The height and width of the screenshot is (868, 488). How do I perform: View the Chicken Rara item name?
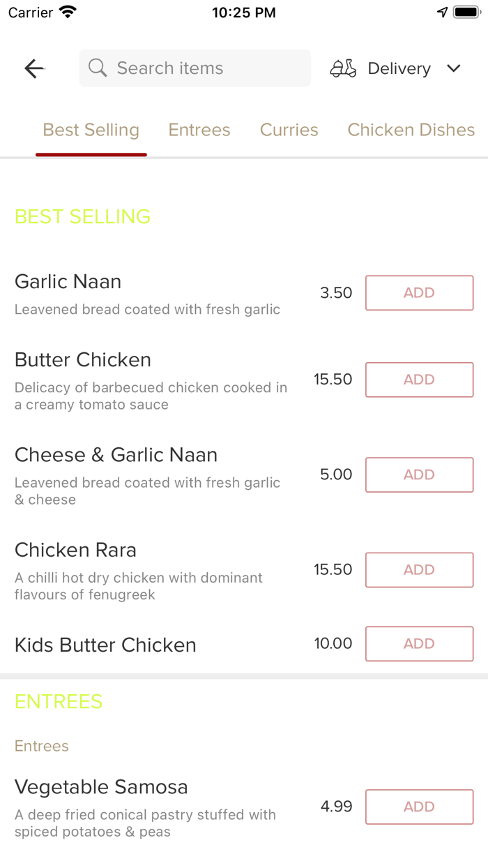(75, 550)
